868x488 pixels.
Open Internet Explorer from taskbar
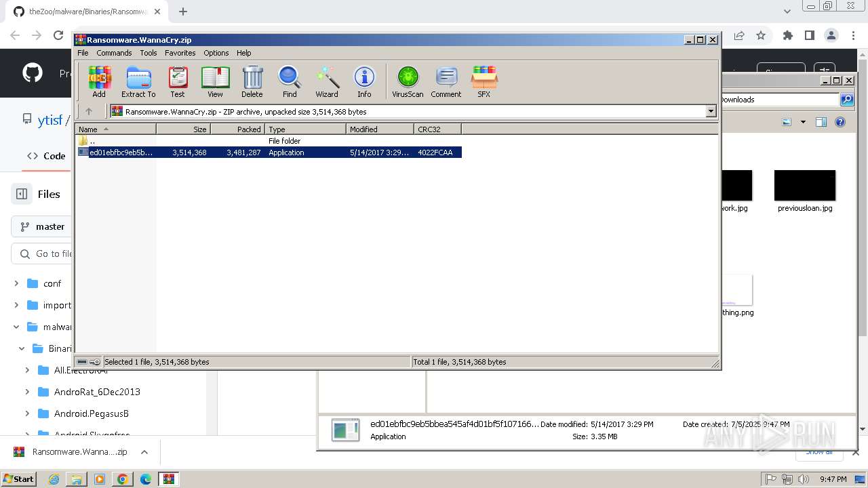click(x=54, y=479)
